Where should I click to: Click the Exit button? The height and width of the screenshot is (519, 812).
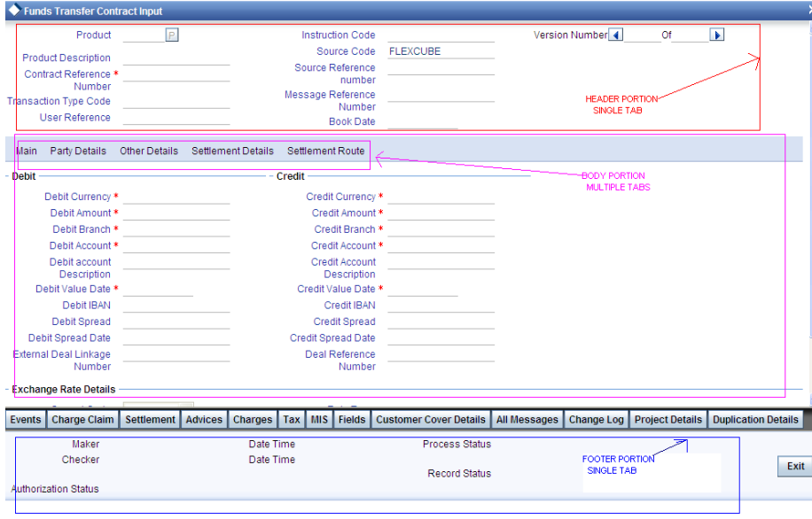(x=795, y=466)
